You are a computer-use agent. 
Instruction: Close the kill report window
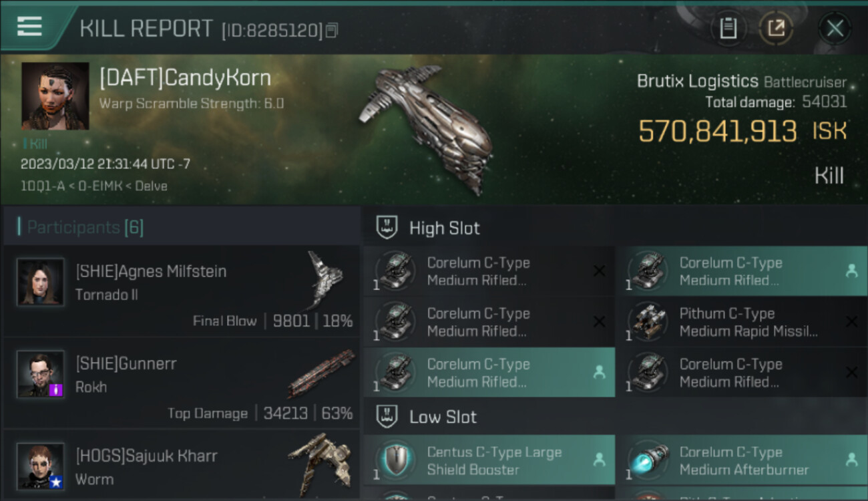pos(835,28)
